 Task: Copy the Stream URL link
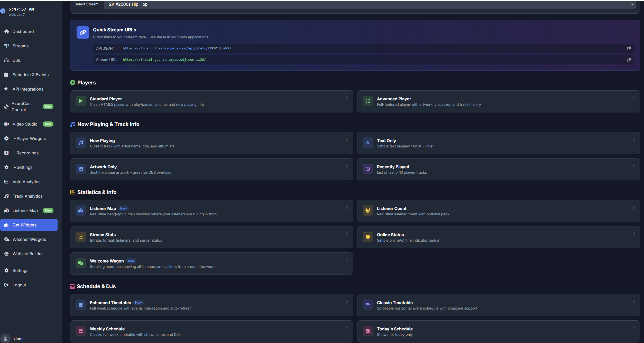tap(629, 60)
